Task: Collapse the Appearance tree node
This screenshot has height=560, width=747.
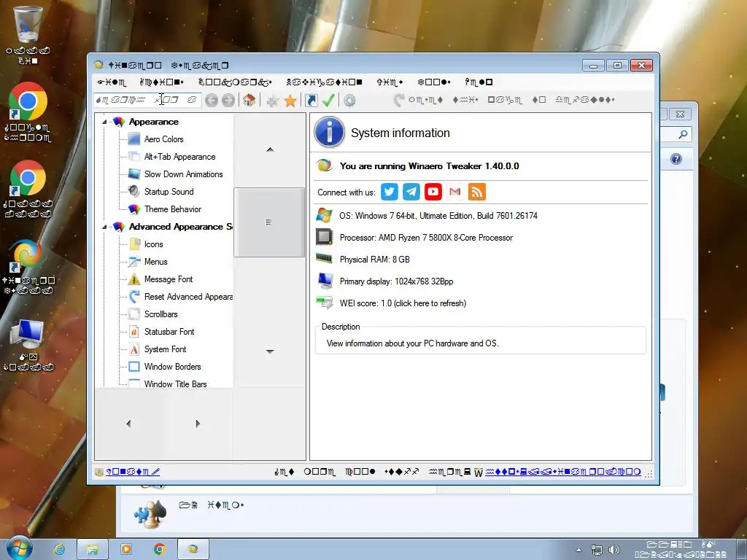Action: (104, 122)
